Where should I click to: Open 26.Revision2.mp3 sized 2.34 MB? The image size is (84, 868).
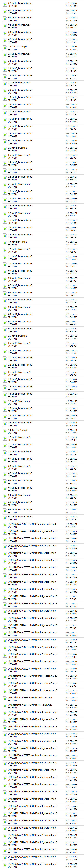(42, 337)
